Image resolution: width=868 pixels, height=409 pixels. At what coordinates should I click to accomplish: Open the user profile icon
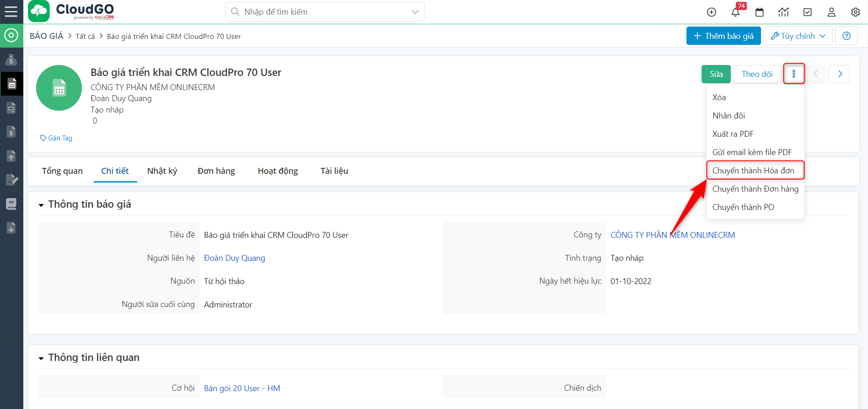point(831,12)
